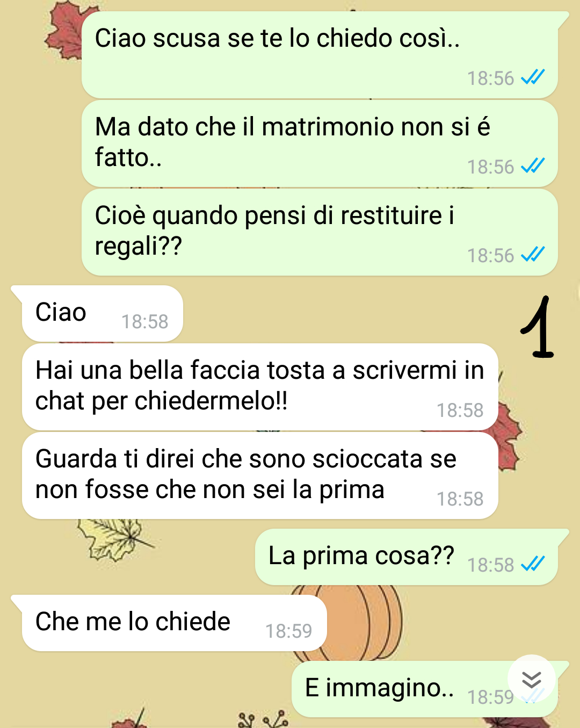Click the 18:59 timestamp on 'Che me lo chiede'
This screenshot has height=728, width=580.
tap(288, 631)
